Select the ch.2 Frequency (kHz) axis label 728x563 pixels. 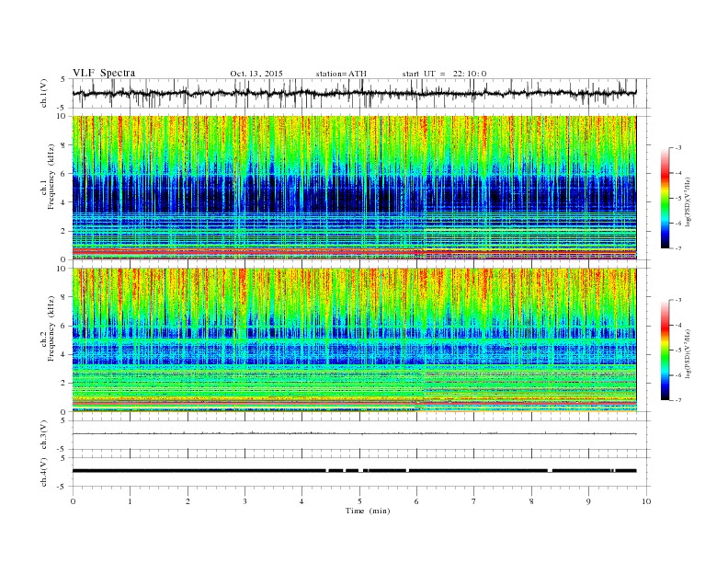click(48, 329)
